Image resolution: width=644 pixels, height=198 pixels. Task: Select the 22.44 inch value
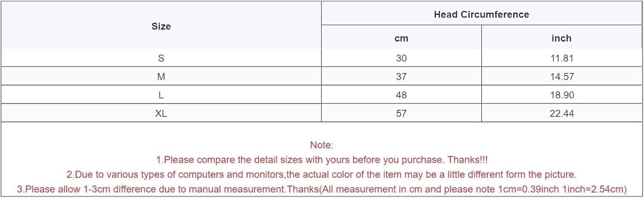[562, 113]
